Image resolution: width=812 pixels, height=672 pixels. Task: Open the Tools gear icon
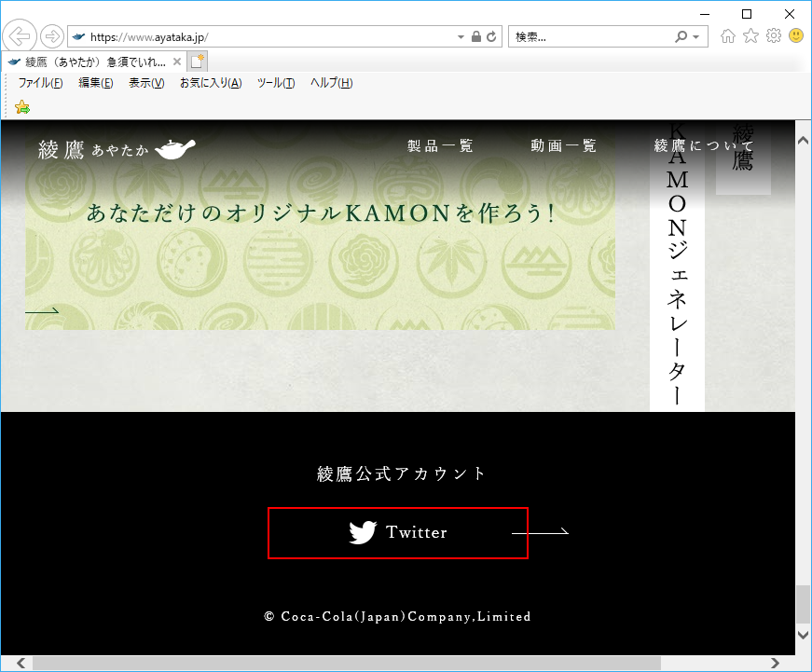pos(773,35)
